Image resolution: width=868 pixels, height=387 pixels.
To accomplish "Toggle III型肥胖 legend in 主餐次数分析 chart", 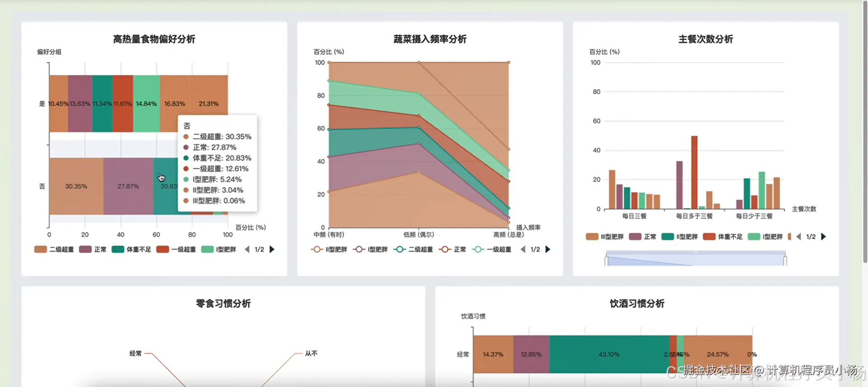I will tap(605, 237).
